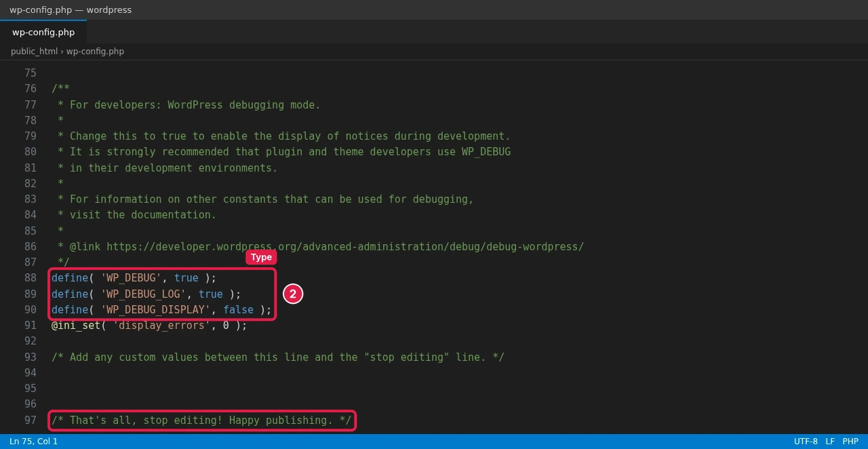Click 'WP_DEBUG_DISPLAY' string on line 90
Screen dimensions: 868x449
click(155, 310)
